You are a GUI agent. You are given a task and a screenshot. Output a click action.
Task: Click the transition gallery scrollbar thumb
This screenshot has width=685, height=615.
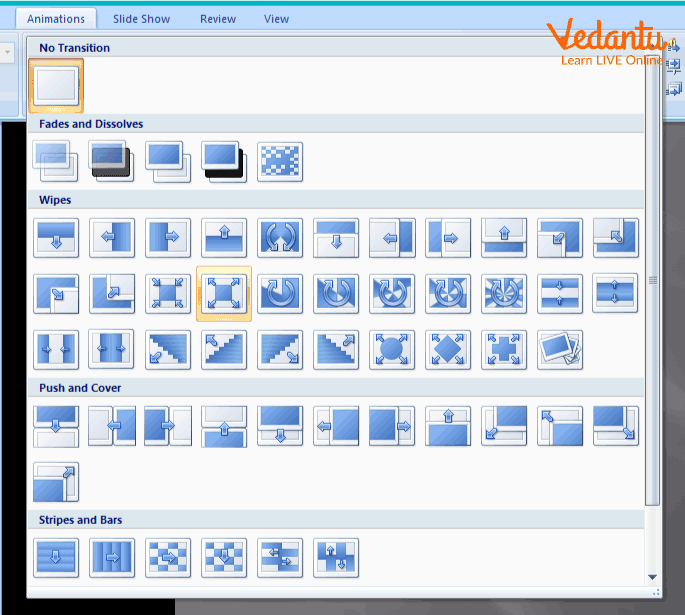(653, 280)
